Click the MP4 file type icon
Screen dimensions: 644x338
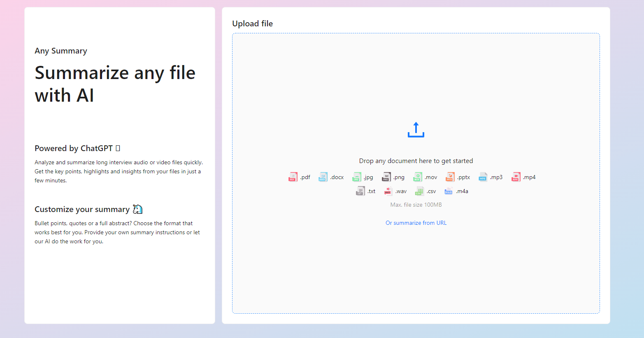516,177
